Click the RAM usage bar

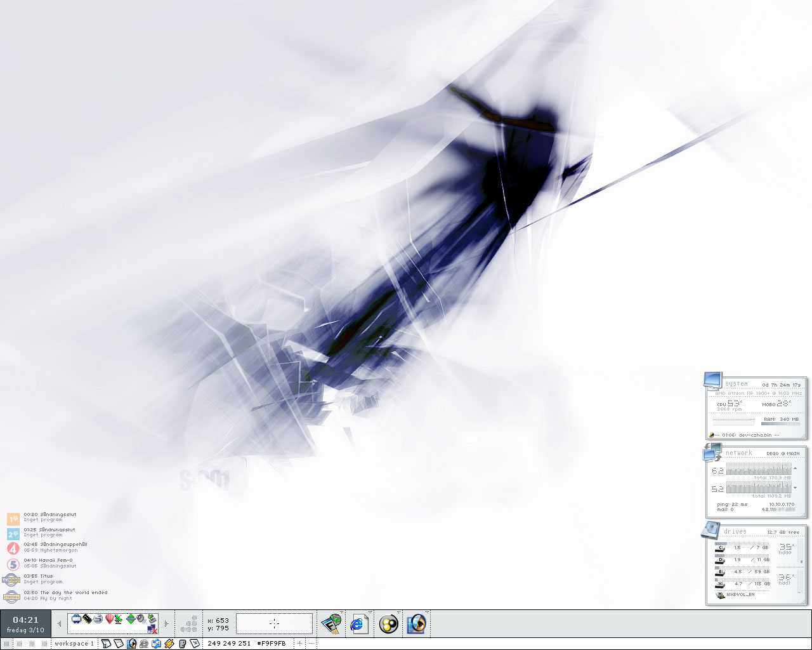(x=780, y=424)
